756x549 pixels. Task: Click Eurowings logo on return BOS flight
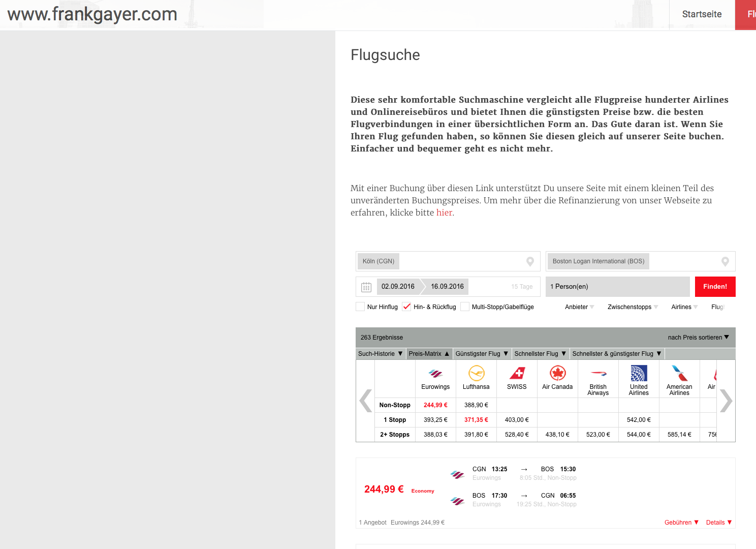click(x=458, y=501)
